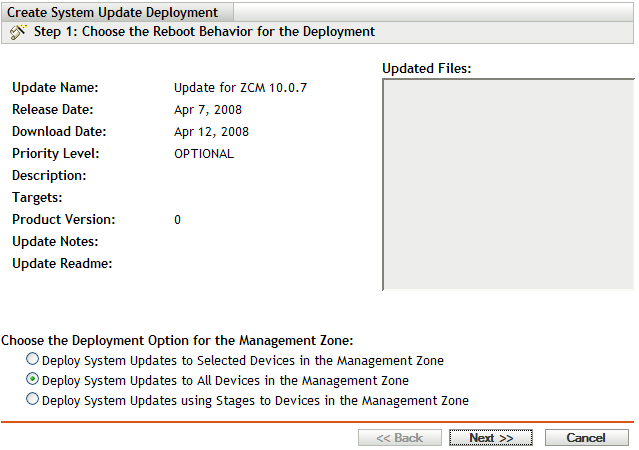
Task: Select Deploy System Updates to Selected Devices
Action: pyautogui.click(x=34, y=360)
